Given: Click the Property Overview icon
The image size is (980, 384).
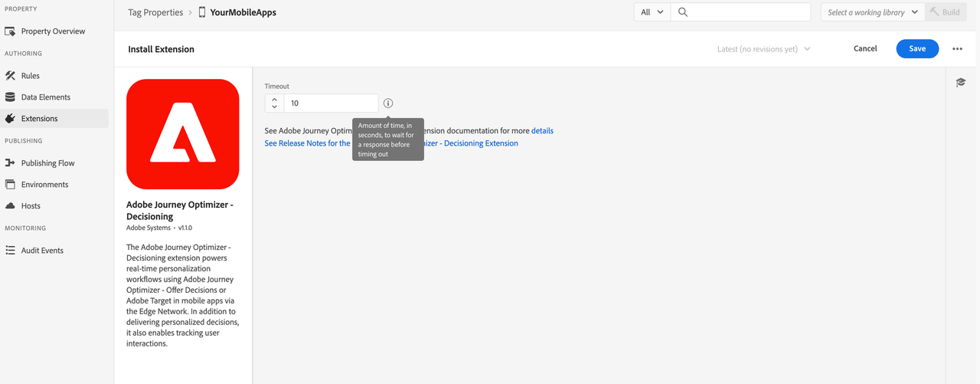Looking at the screenshot, I should [10, 31].
